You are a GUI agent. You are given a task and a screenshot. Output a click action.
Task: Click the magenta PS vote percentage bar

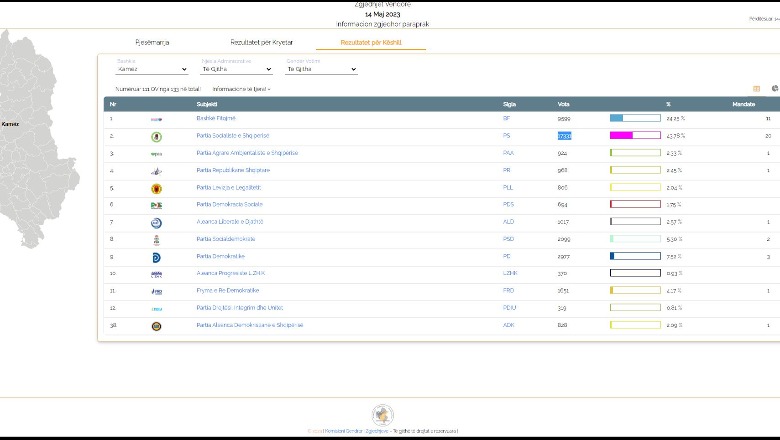coord(621,135)
